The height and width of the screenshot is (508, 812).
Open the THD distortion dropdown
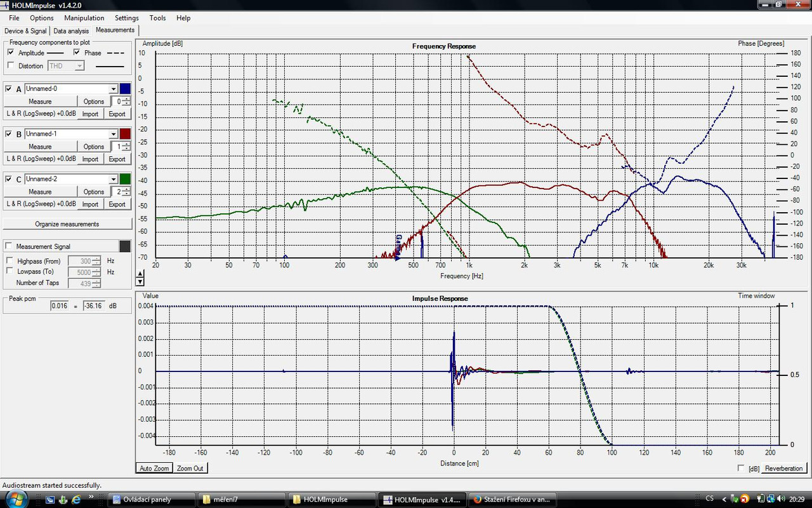[79, 66]
